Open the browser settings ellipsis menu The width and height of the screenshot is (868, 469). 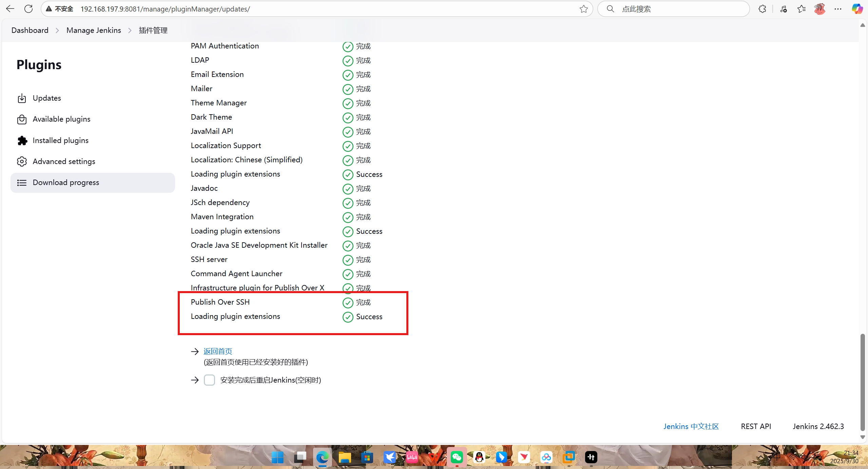[x=838, y=9]
